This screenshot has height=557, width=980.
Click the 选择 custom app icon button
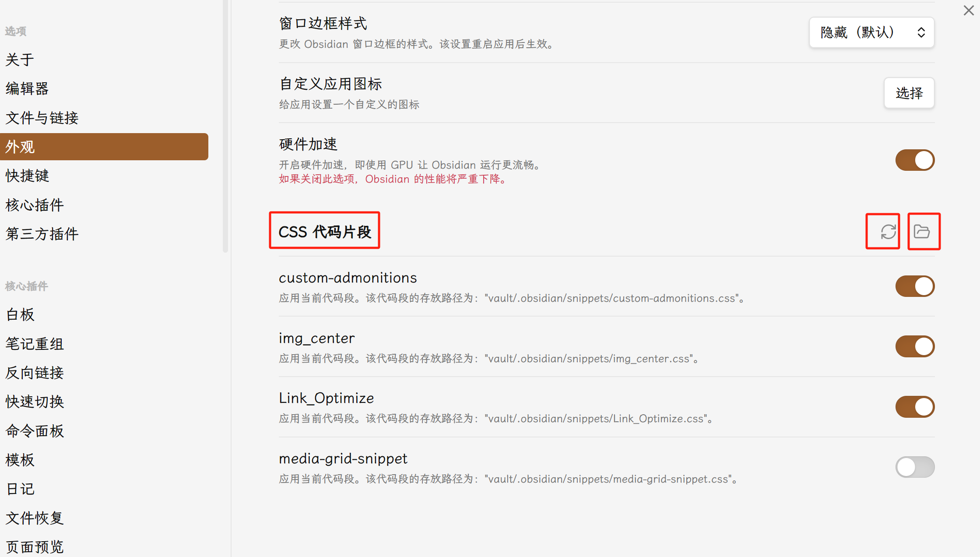909,93
